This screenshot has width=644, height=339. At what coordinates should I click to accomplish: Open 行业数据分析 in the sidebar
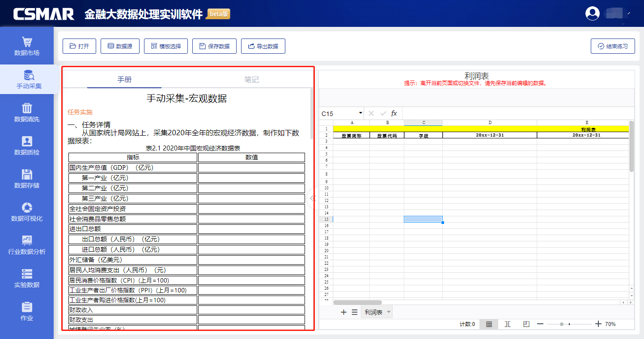pos(27,245)
